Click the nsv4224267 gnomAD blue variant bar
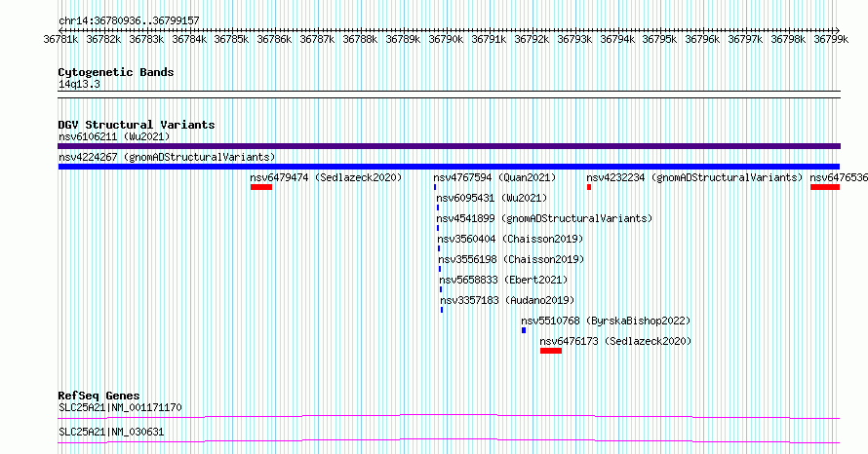Viewport: 868px width, 454px height. click(449, 167)
